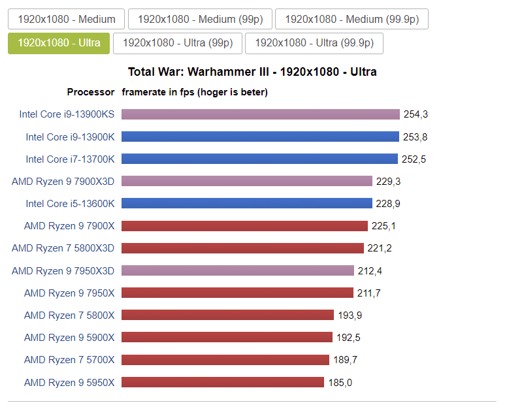Click the purple bar for i9-13900KS
522x420 pixels.
coord(260,114)
